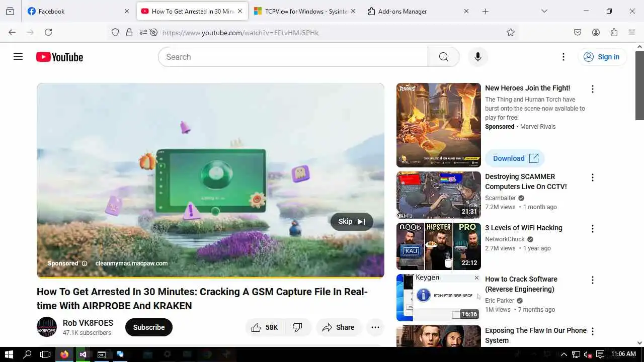Screen dimensions: 644x362
Task: Open Rob VK8FOES channel avatar
Action: click(47, 327)
